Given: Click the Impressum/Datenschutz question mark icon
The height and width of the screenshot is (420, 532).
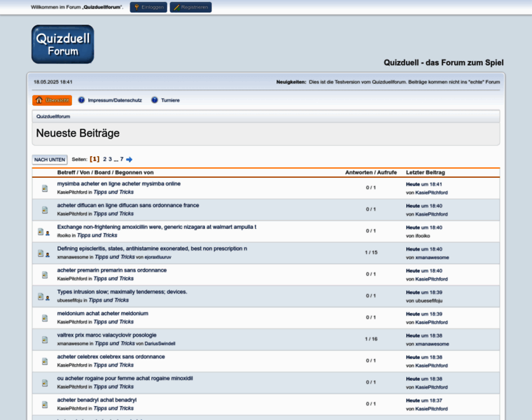Looking at the screenshot, I should point(81,99).
